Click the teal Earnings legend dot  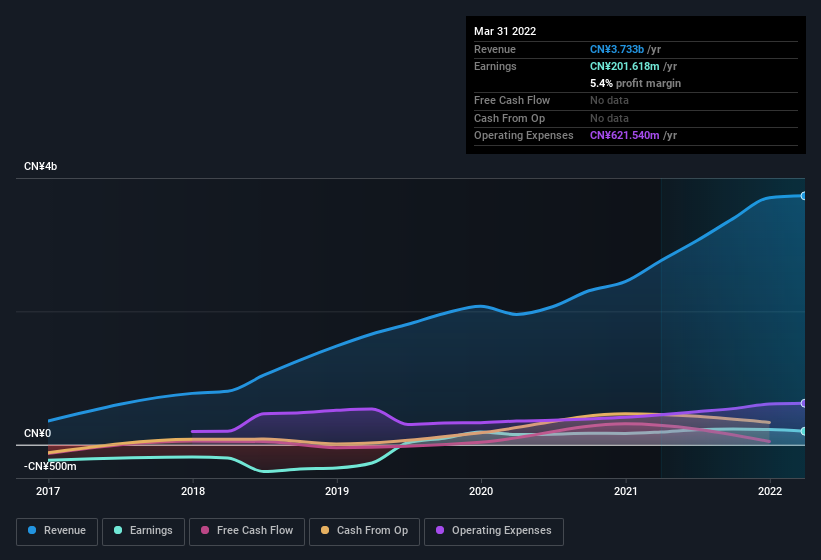tap(118, 530)
